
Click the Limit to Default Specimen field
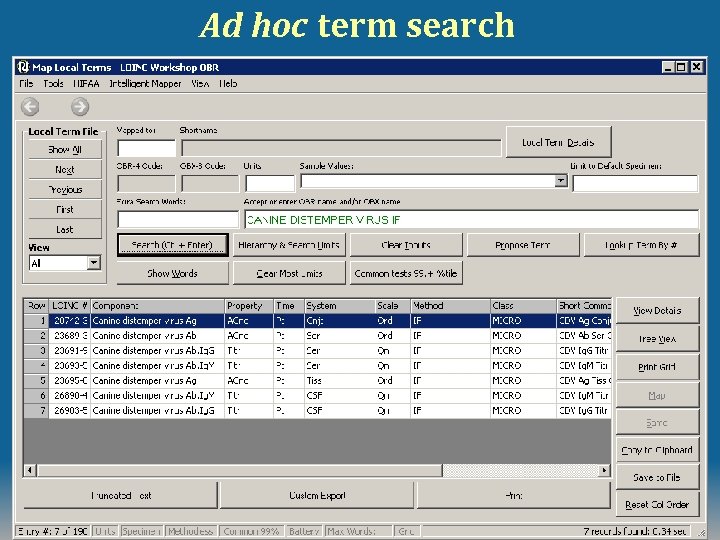(x=635, y=183)
